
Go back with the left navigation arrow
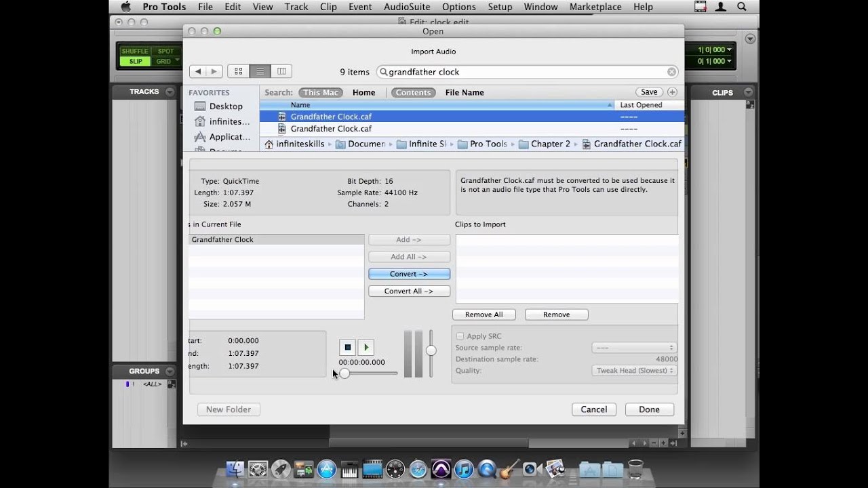(x=198, y=71)
